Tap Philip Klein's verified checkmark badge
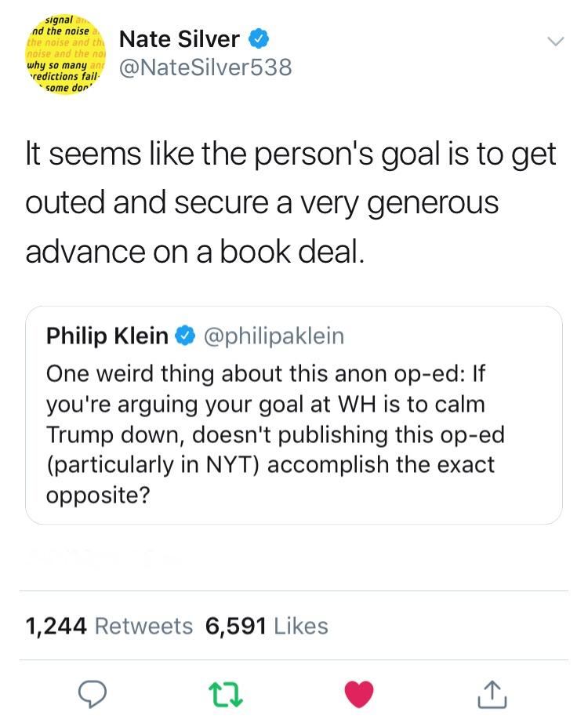Screen dimensions: 588x723 (184, 336)
